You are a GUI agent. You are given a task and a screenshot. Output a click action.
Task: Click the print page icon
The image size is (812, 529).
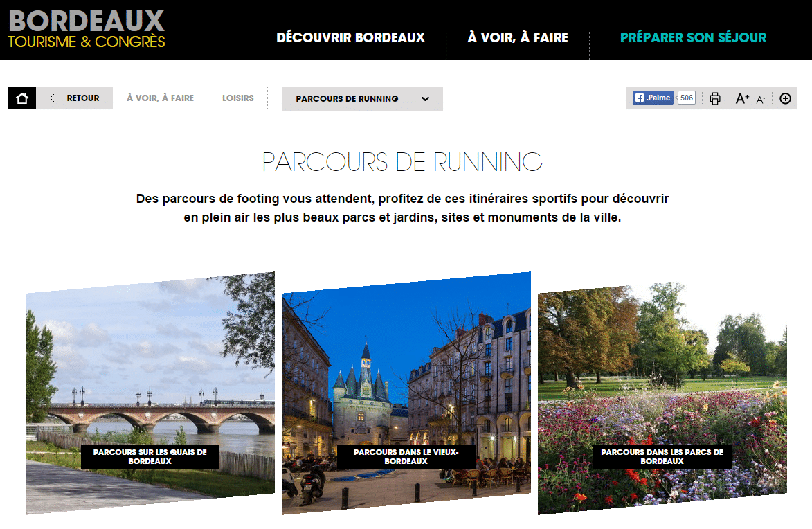tap(714, 98)
